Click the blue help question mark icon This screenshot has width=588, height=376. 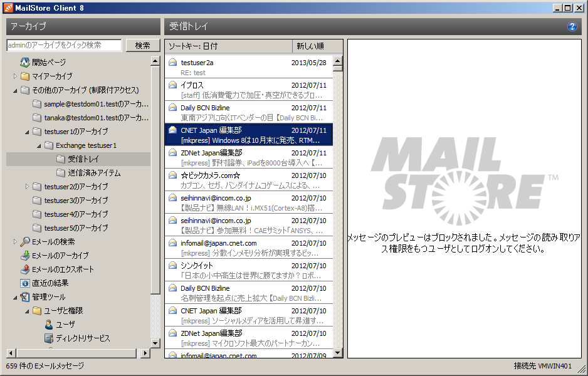(572, 26)
